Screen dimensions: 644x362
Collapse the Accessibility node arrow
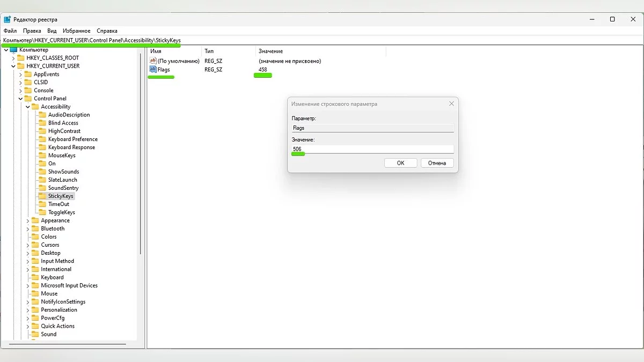point(28,107)
